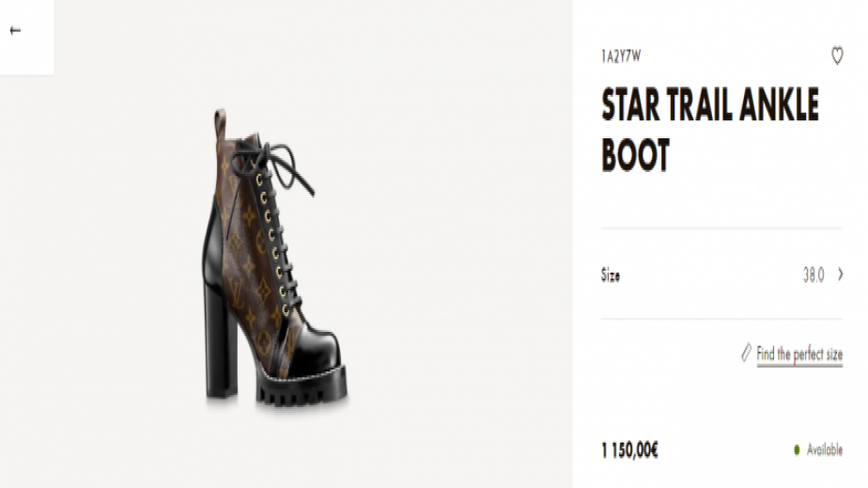868x488 pixels.
Task: Expand size selector chevron arrow
Action: point(840,275)
